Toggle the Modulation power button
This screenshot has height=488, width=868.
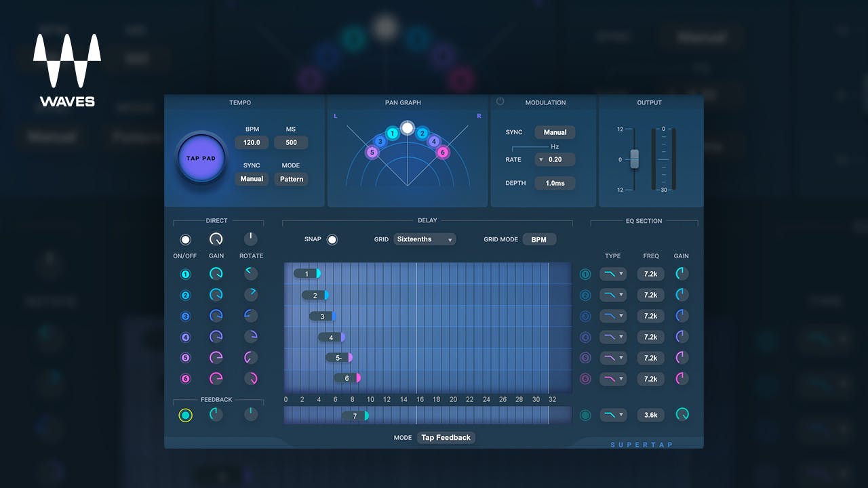[500, 102]
